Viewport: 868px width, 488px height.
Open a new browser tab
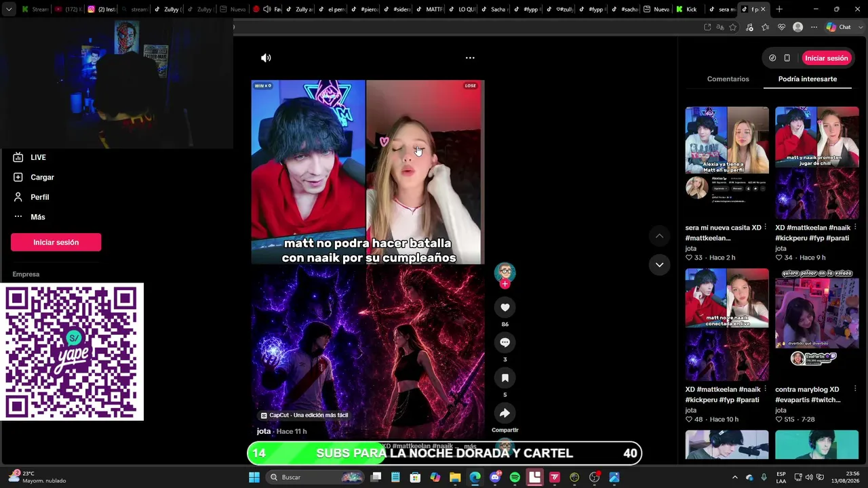pos(779,9)
